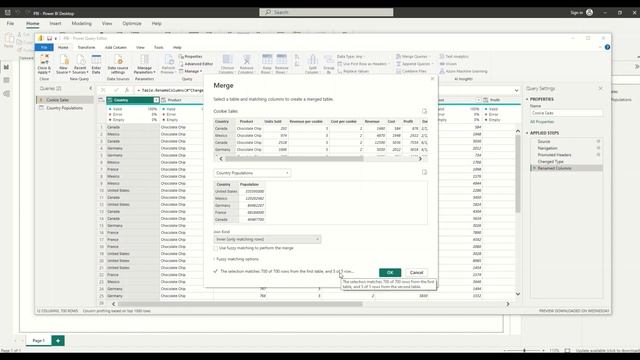Select Country column in Country Populations preview
This screenshot has width=640, height=360.
point(224,184)
